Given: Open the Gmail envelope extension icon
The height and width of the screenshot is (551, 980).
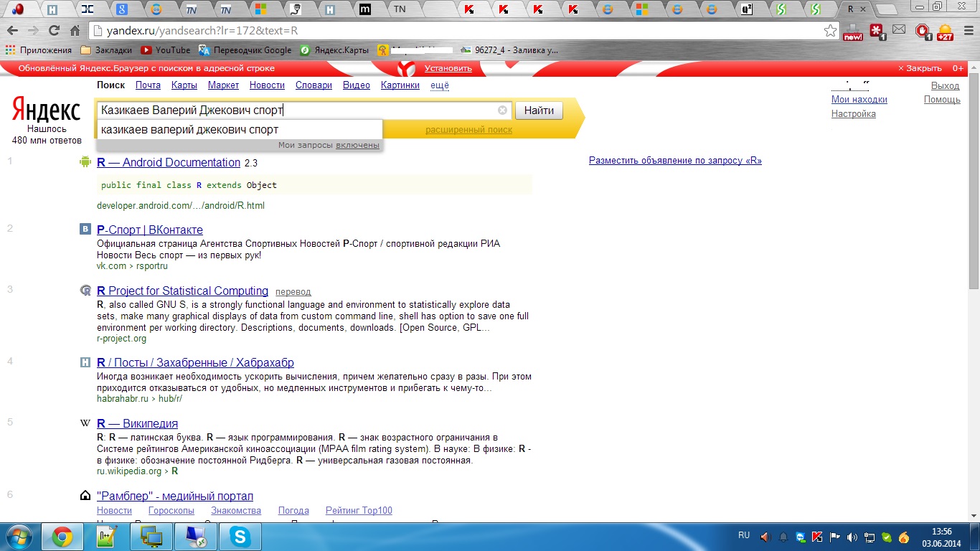Looking at the screenshot, I should click(899, 30).
